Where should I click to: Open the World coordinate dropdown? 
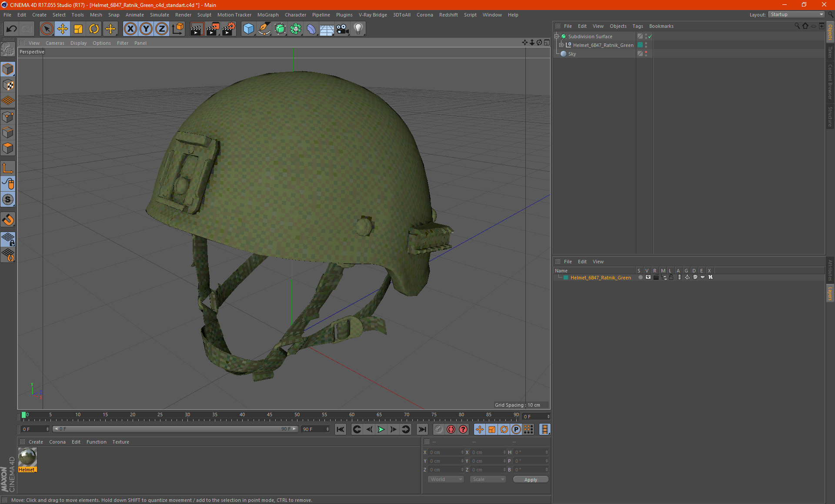click(446, 479)
